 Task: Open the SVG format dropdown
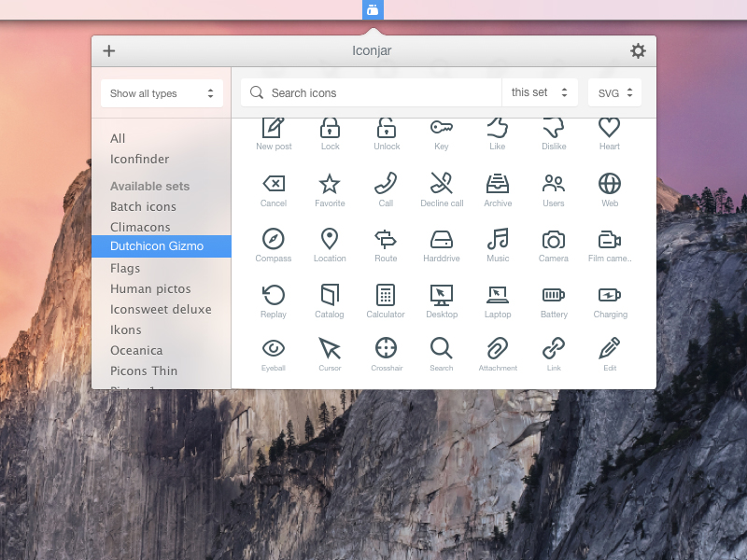tap(614, 92)
